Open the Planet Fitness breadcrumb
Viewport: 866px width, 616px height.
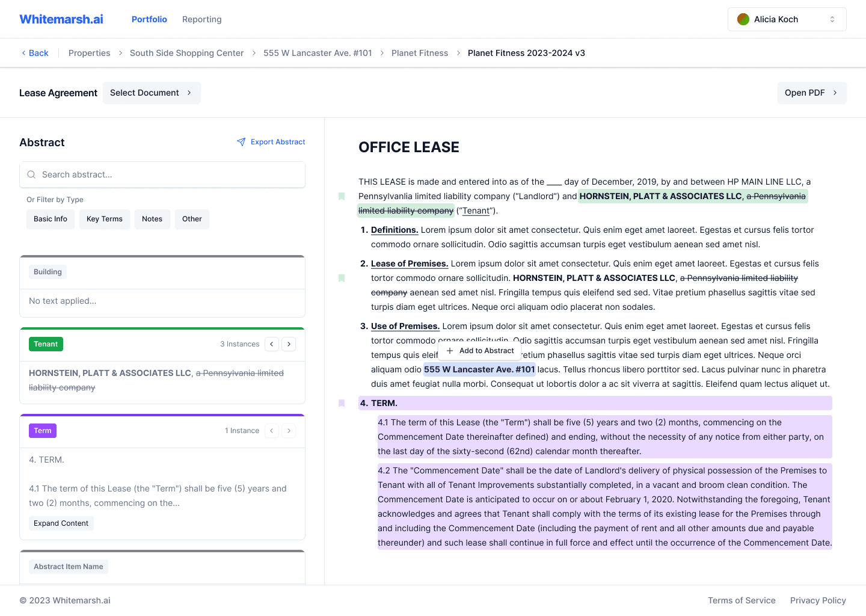(420, 53)
